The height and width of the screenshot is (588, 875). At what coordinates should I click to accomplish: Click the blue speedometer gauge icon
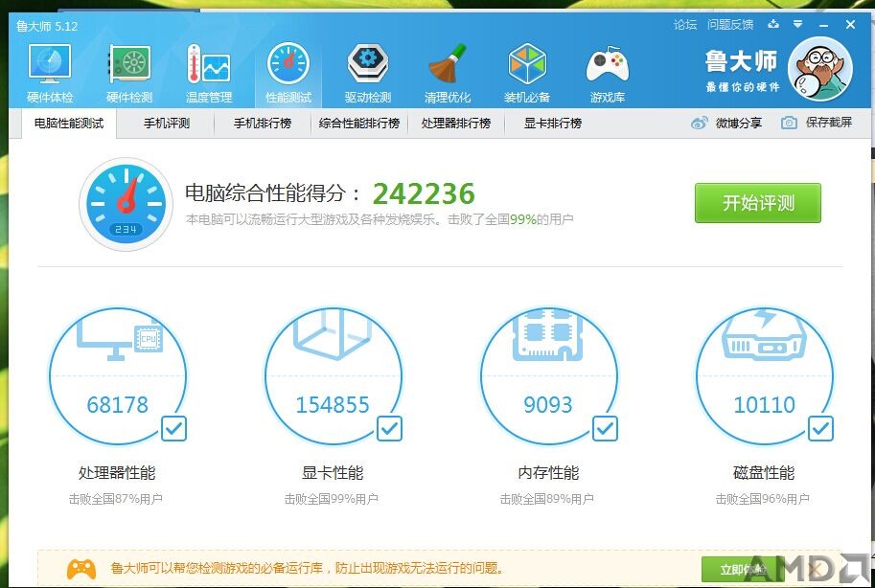coord(127,204)
